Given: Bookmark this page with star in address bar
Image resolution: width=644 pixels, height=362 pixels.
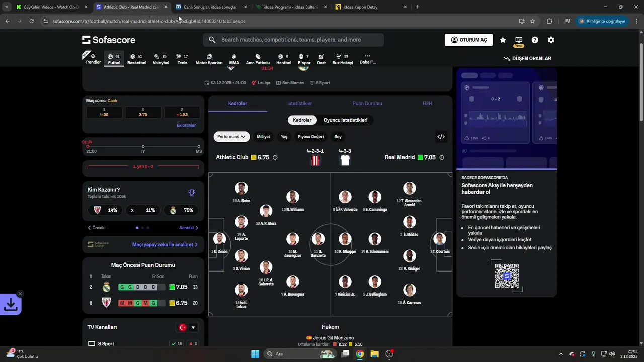Looking at the screenshot, I should click(x=532, y=21).
